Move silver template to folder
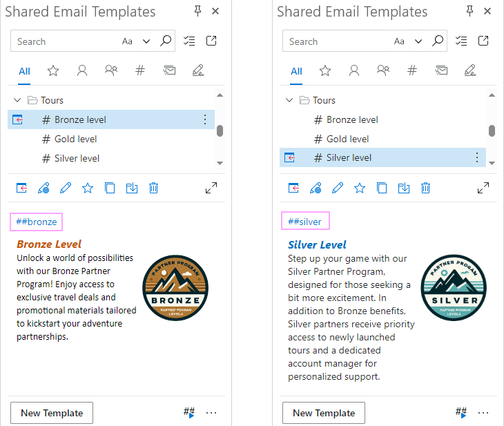Viewport: 504px width, 426px height. 404,188
